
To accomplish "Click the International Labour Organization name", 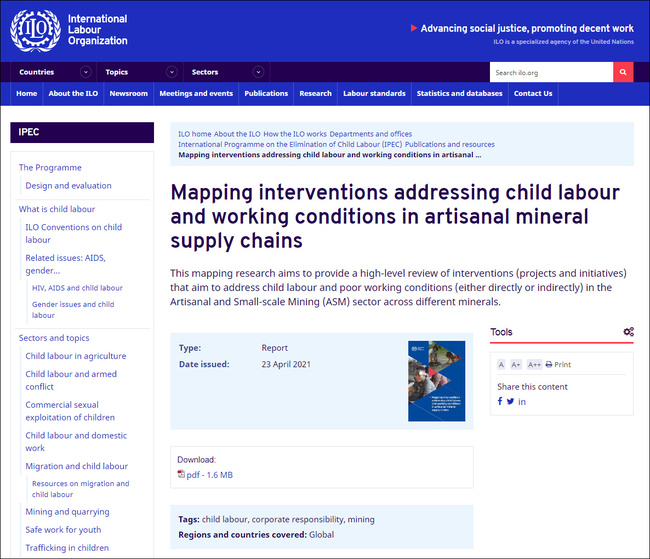I will [97, 29].
